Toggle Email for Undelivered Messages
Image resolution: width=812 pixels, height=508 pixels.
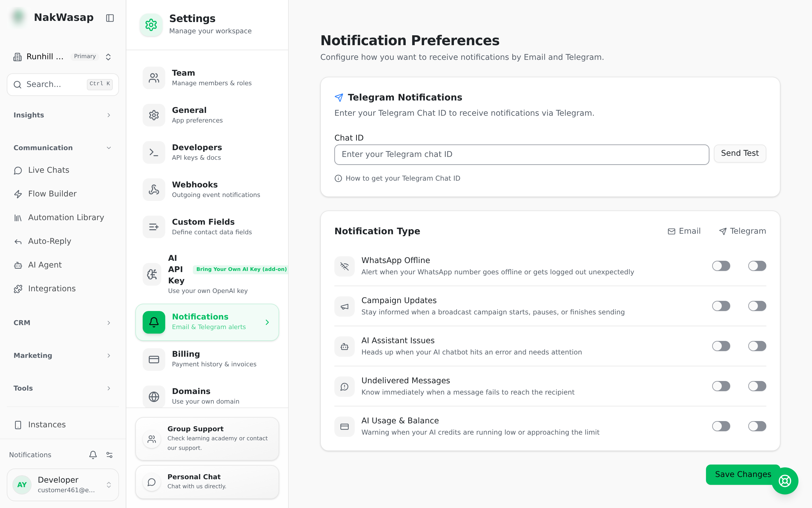tap(721, 386)
